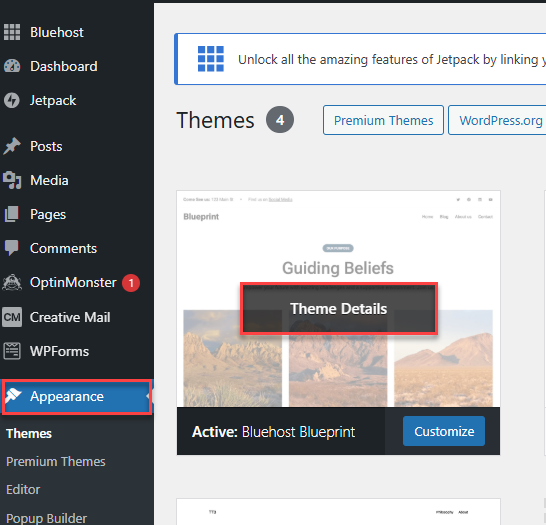Click the Guiding Beliefs text in theme preview
This screenshot has width=546, height=525.
point(338,268)
